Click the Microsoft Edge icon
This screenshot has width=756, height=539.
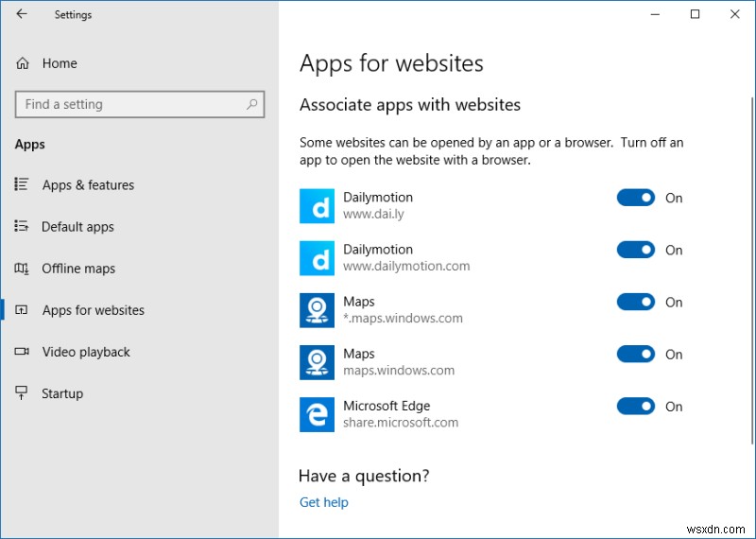click(317, 414)
